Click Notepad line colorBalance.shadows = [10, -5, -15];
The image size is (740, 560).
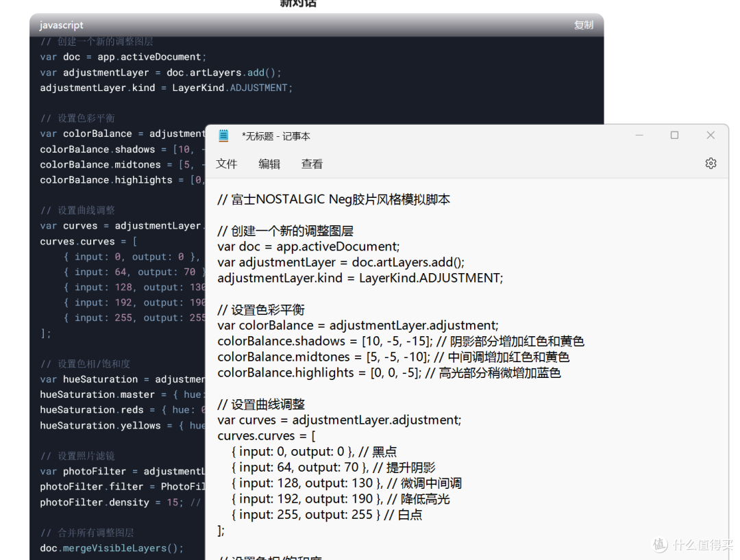401,342
